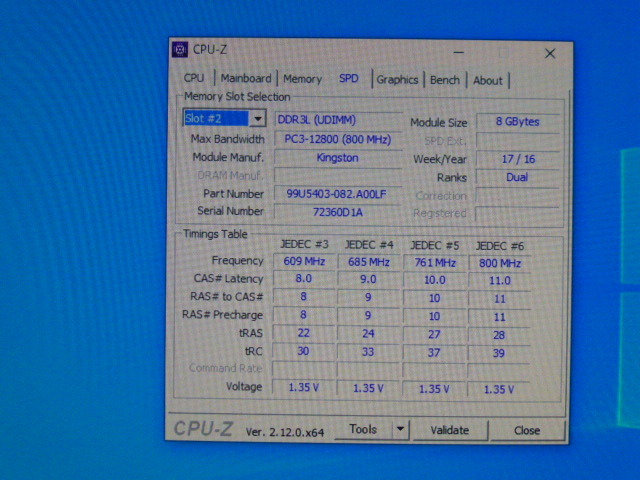
Task: Click the JEDEC #6 voltage 1.35 V cell
Action: click(498, 390)
